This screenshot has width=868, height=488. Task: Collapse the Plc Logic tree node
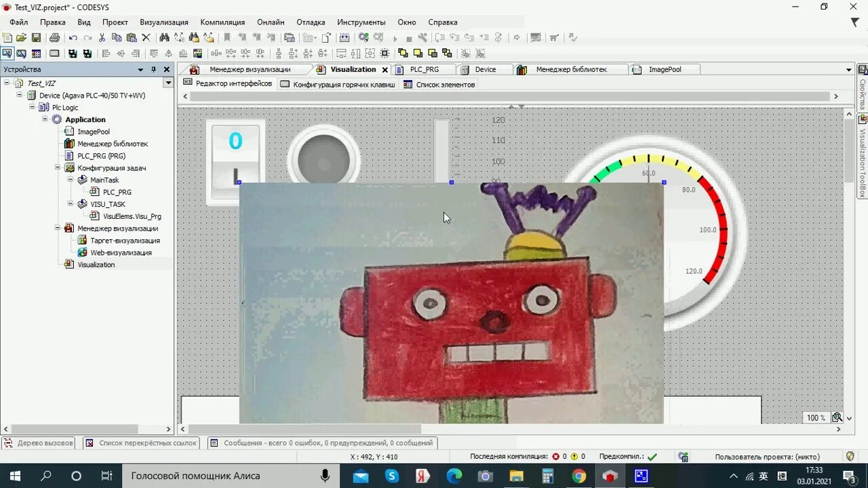click(x=33, y=107)
